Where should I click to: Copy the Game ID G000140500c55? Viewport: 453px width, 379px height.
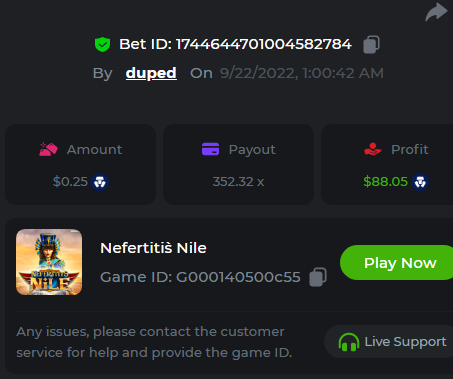[x=318, y=277]
